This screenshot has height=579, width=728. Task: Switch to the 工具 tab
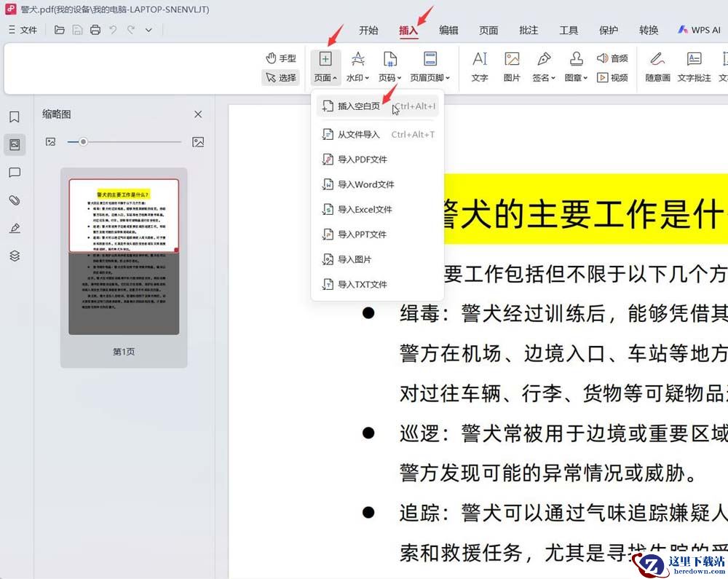tap(569, 30)
